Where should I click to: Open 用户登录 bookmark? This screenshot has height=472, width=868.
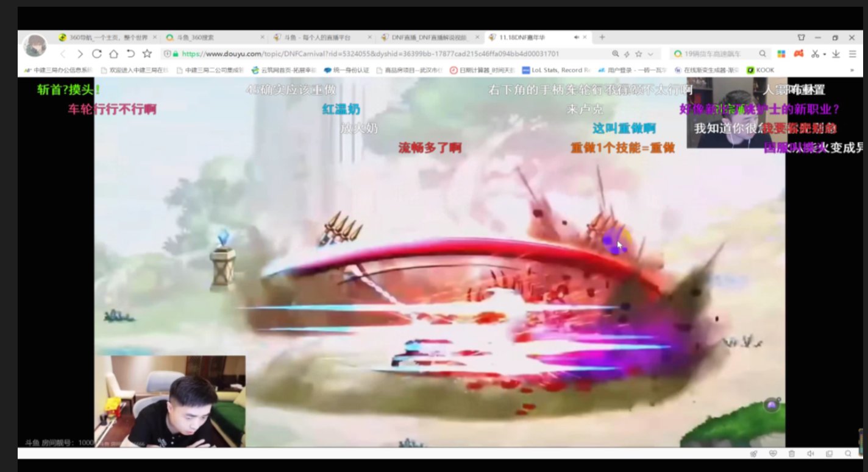pos(632,70)
